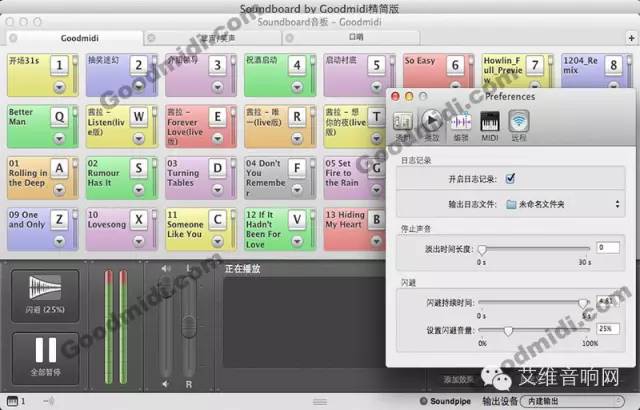Switch to the Goodmidi tab
This screenshot has width=640, height=410.
(80, 38)
